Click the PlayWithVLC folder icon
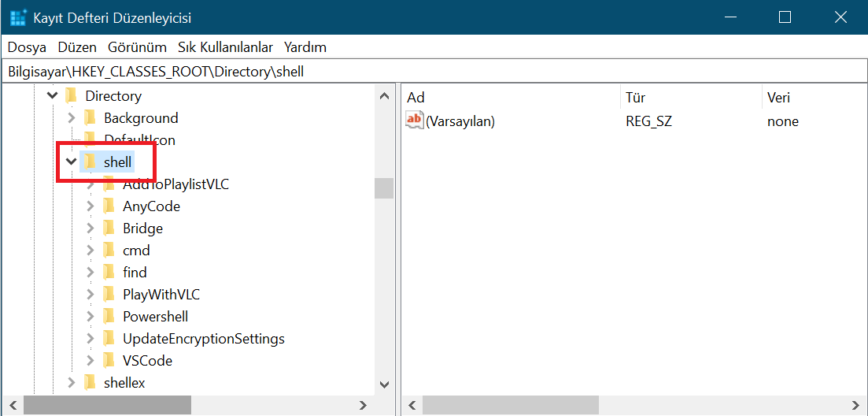Viewport: 868px width, 416px height. pyautogui.click(x=109, y=295)
